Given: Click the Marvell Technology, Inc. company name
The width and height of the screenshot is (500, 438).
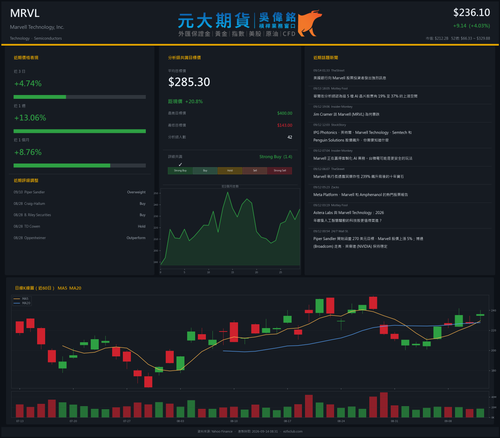Looking at the screenshot, I should coord(37,27).
